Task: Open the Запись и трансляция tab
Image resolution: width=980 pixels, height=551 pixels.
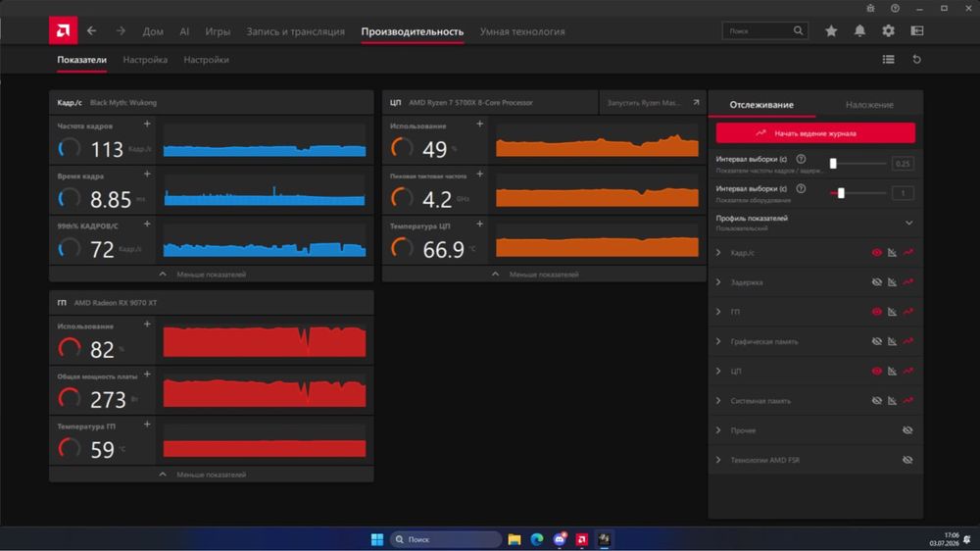Action: (x=295, y=31)
